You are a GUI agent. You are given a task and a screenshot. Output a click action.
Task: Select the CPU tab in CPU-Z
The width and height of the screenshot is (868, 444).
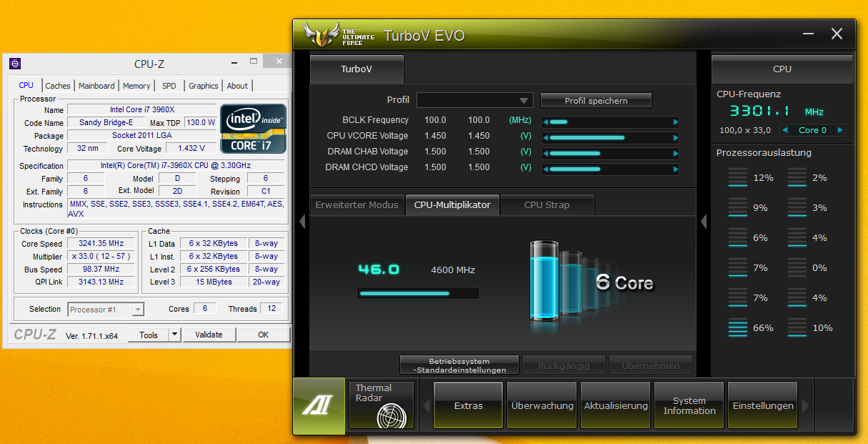[26, 85]
